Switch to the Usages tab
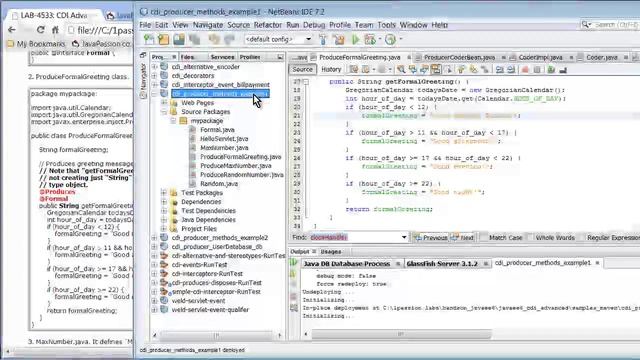The image size is (640, 360). click(331, 252)
